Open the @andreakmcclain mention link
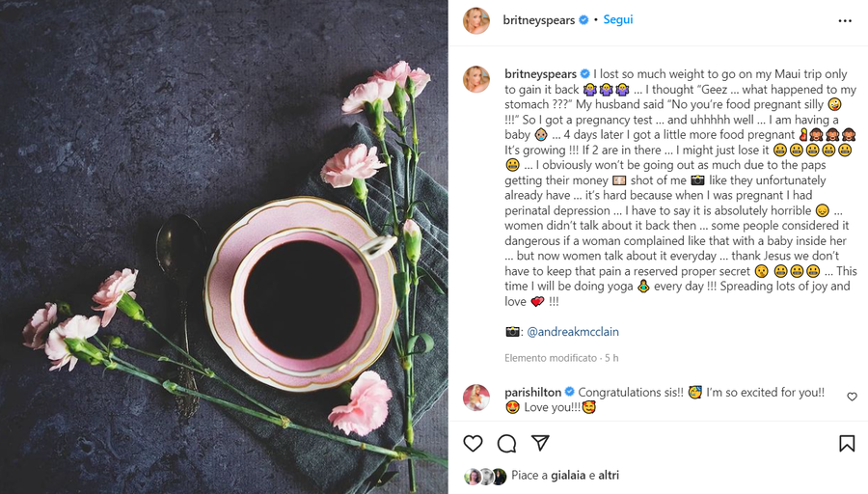Image resolution: width=868 pixels, height=494 pixels. [572, 332]
